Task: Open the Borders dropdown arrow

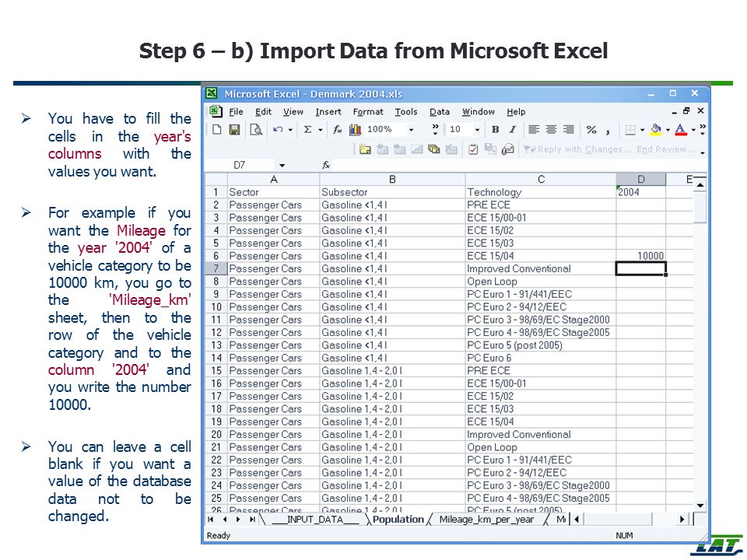Action: click(642, 130)
